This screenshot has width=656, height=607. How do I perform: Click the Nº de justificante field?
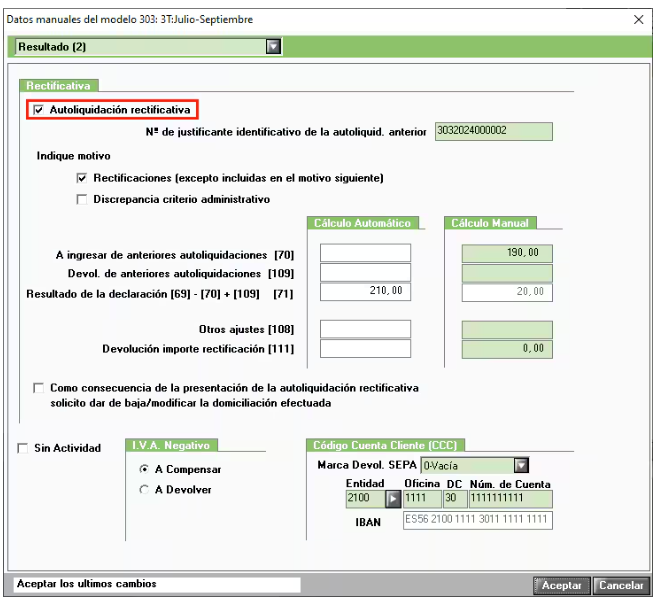493,131
